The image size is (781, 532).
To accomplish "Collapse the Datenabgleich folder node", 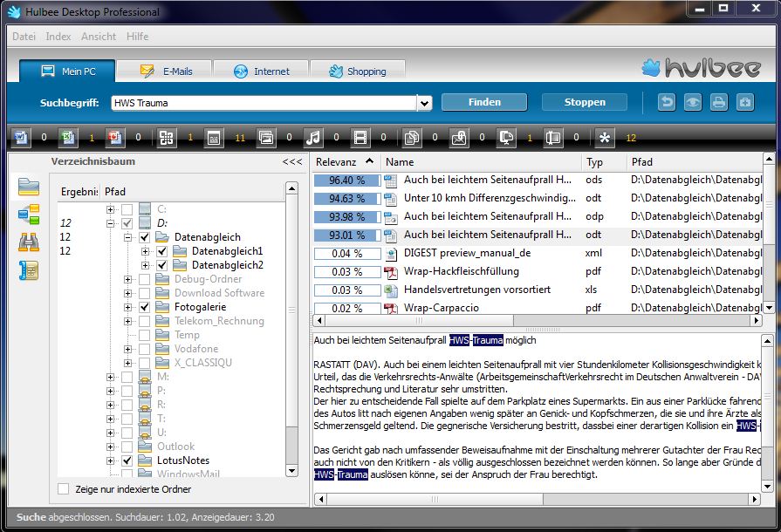I will [x=127, y=237].
